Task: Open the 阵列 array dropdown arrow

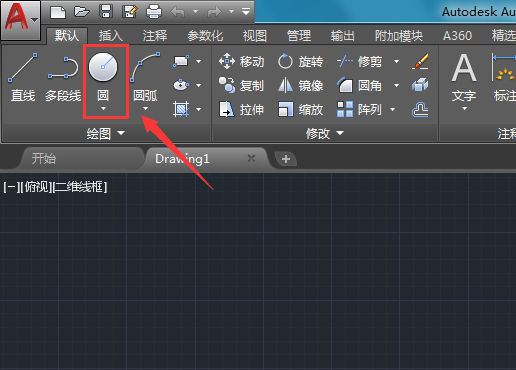Action: 393,109
